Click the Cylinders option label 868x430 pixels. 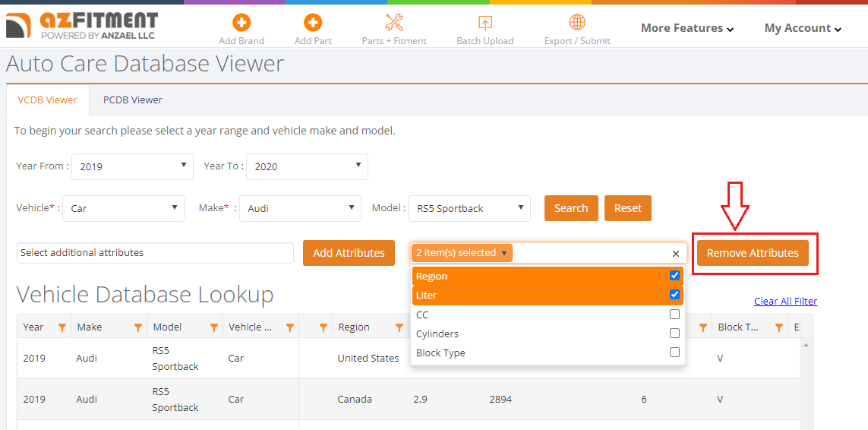pyautogui.click(x=437, y=334)
